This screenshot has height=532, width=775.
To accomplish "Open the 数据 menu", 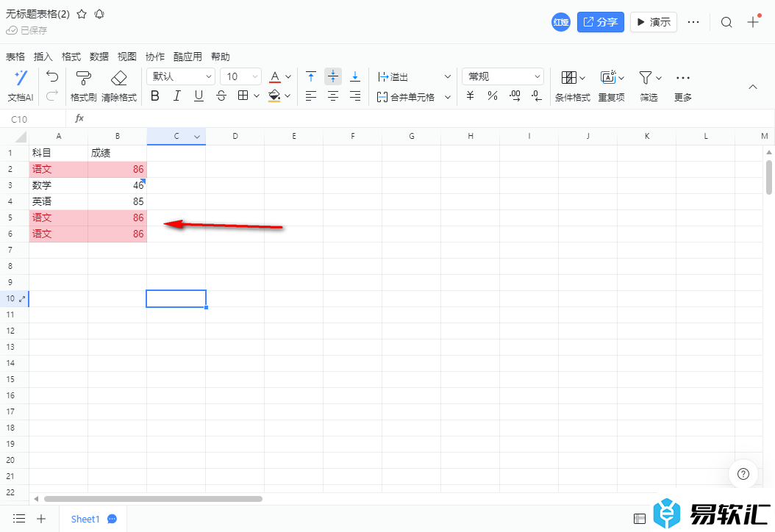I will point(99,57).
